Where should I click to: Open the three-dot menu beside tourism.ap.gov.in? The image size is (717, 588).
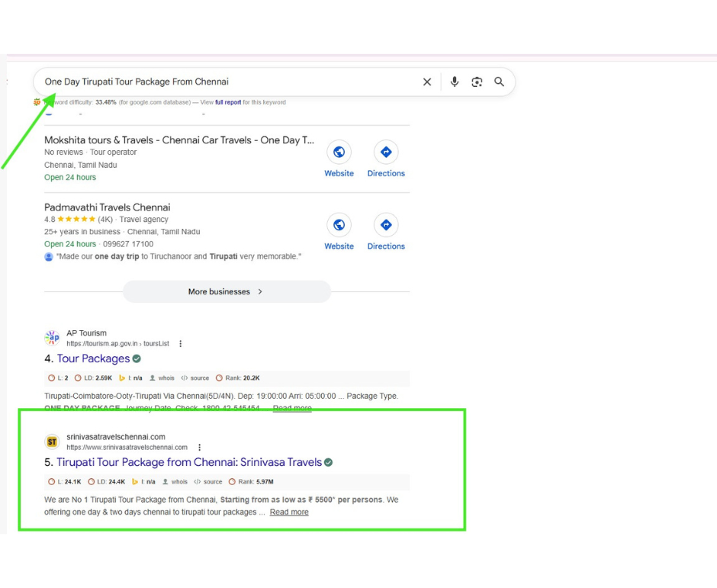point(181,344)
